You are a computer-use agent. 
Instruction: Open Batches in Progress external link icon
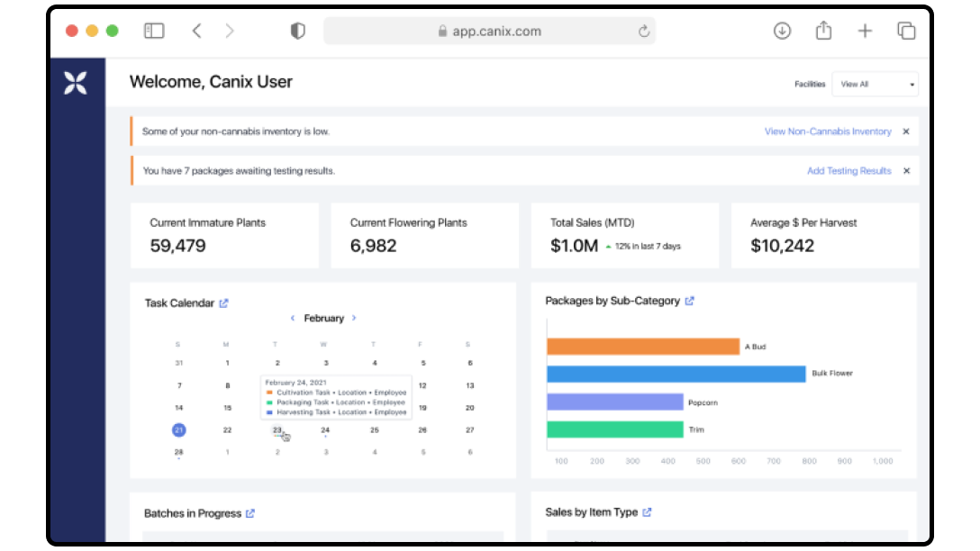pyautogui.click(x=250, y=513)
